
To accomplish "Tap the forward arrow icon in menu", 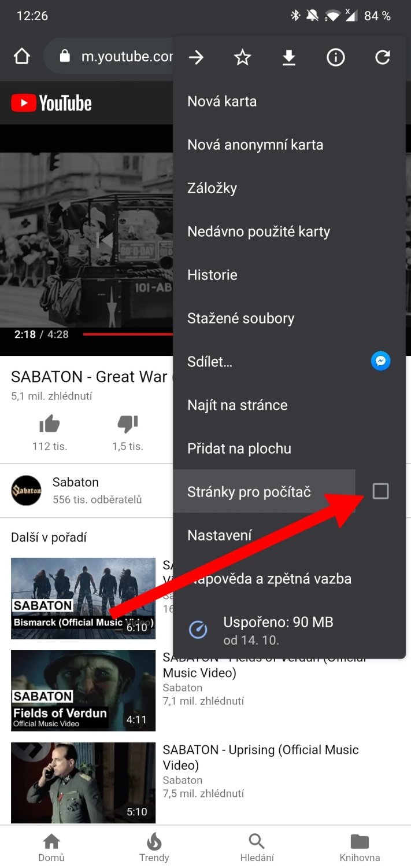I will click(x=196, y=57).
